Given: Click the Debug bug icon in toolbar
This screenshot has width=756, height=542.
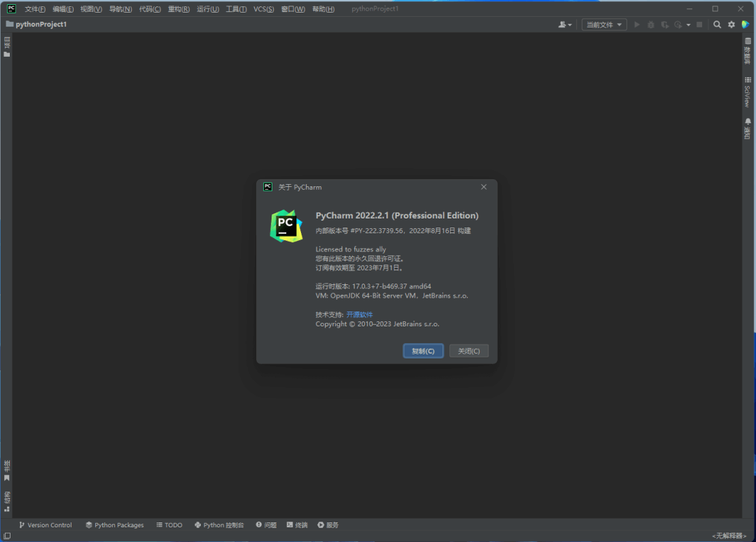Looking at the screenshot, I should pos(651,25).
